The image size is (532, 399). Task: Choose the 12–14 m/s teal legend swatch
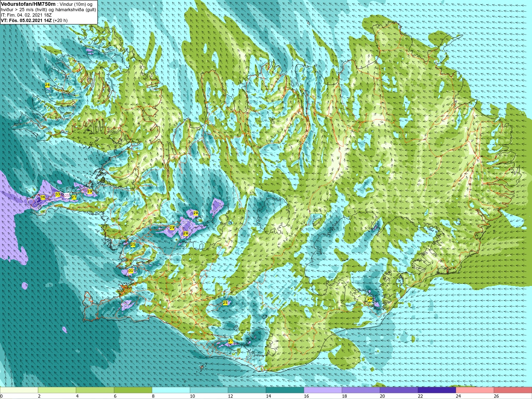tap(247, 391)
